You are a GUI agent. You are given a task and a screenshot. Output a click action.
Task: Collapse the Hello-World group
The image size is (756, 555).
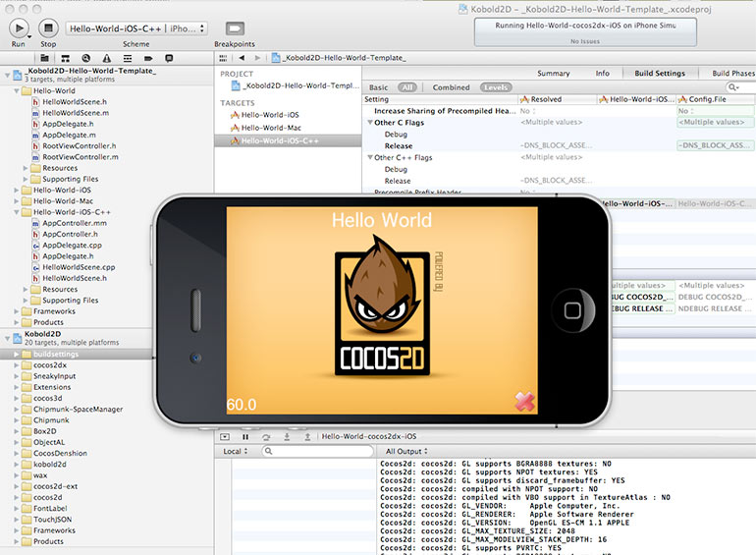point(17,90)
